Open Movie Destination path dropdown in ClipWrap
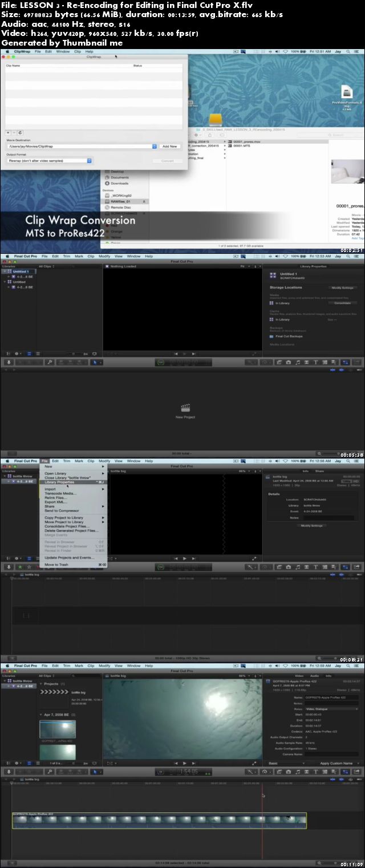The height and width of the screenshot is (868, 365). [81, 147]
